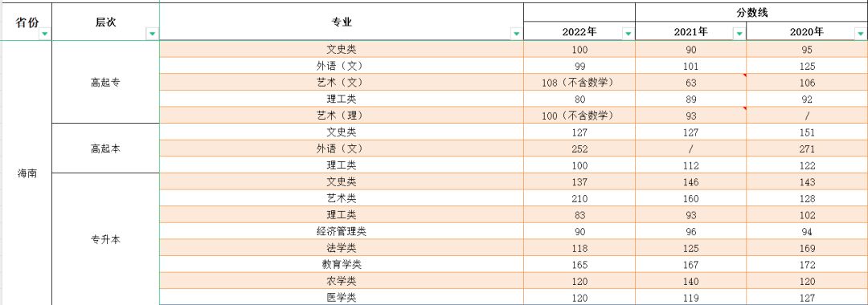Click the 艺术（理） major cell

[x=342, y=116]
